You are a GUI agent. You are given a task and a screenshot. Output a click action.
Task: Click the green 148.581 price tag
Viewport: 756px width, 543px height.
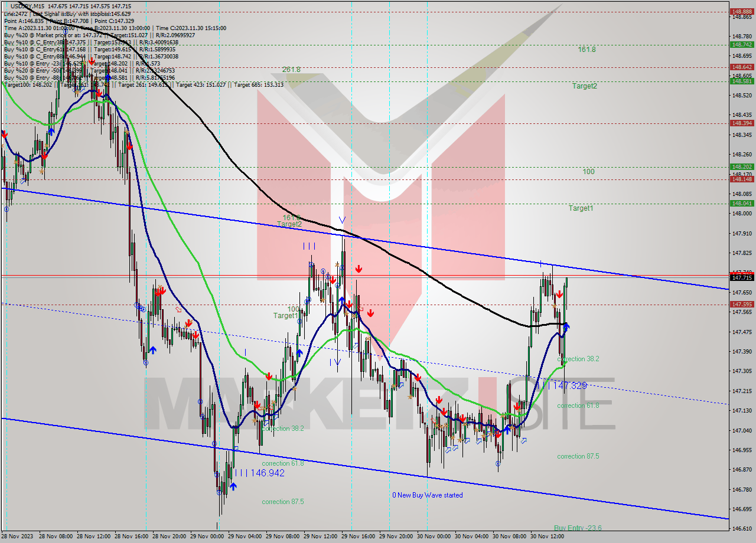[x=742, y=81]
